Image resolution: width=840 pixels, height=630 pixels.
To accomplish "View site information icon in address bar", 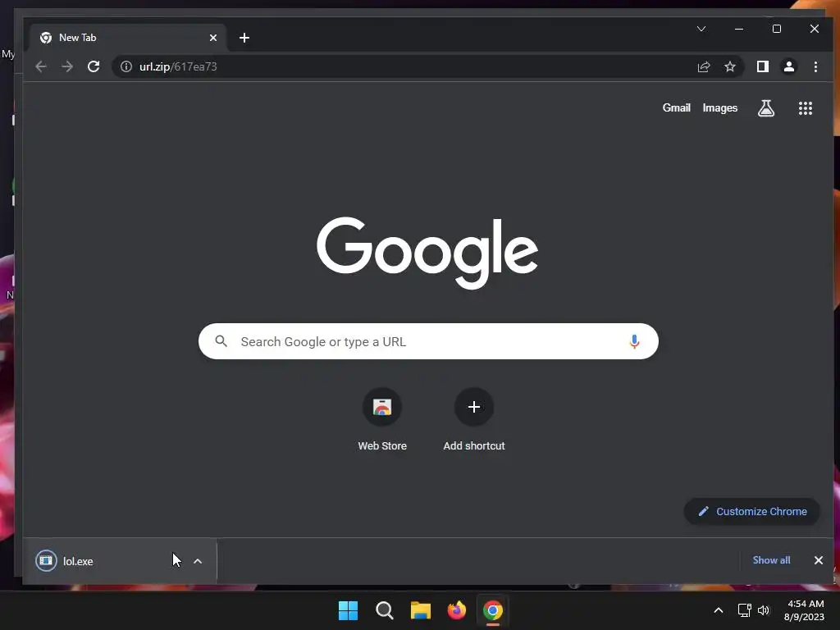I will point(126,67).
